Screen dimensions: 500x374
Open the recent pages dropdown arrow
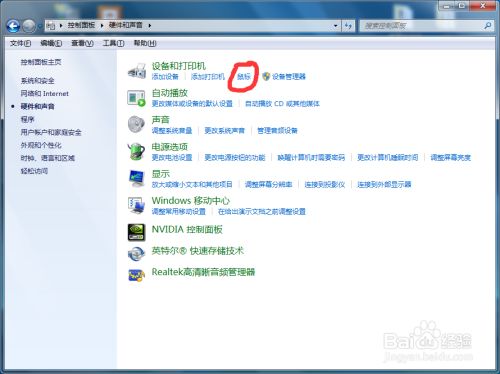coord(40,26)
